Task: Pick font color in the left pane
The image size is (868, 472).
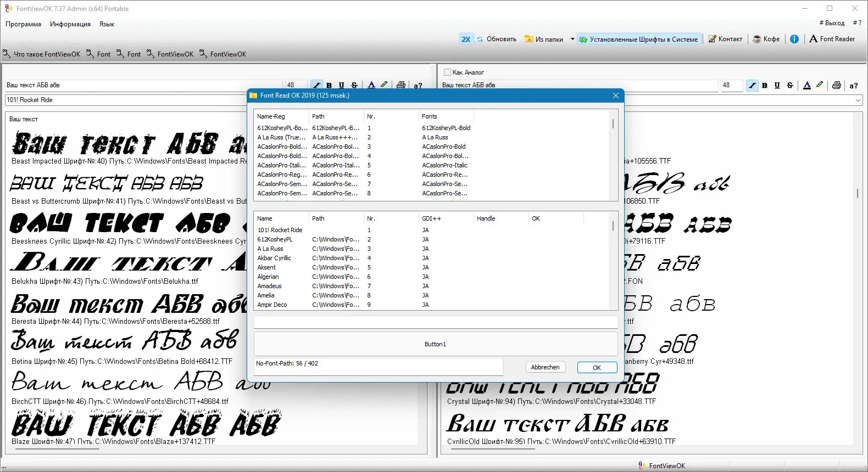Action: 371,86
